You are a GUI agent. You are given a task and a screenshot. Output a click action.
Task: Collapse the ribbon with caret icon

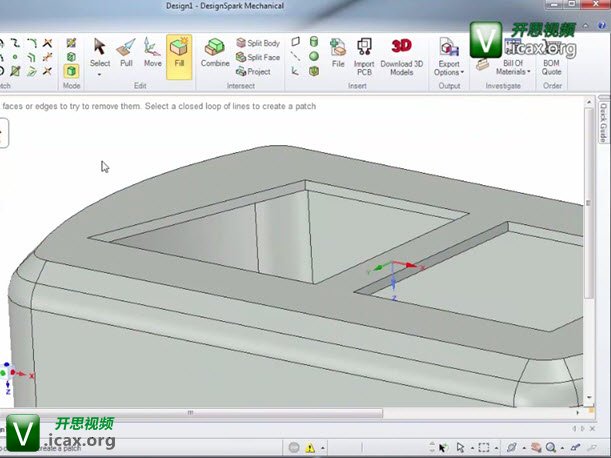pos(585,25)
